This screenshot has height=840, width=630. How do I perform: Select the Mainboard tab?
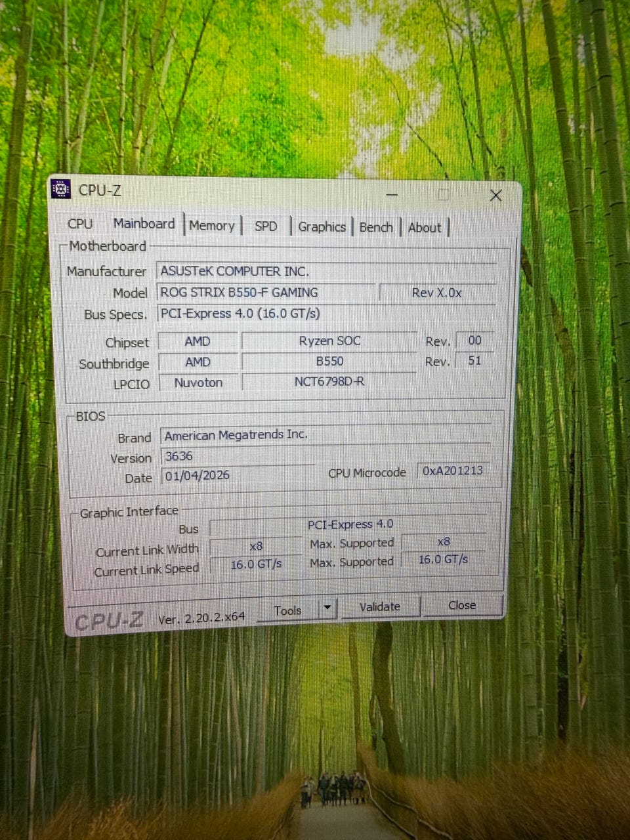[x=144, y=224]
